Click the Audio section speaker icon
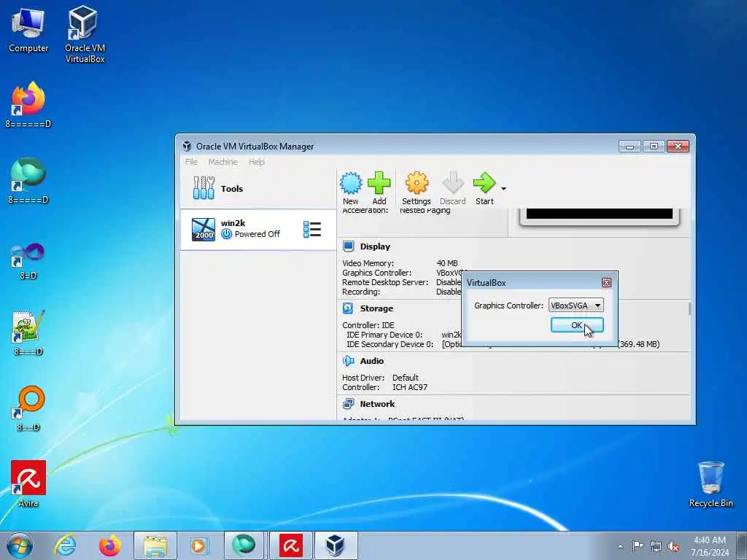 348,360
